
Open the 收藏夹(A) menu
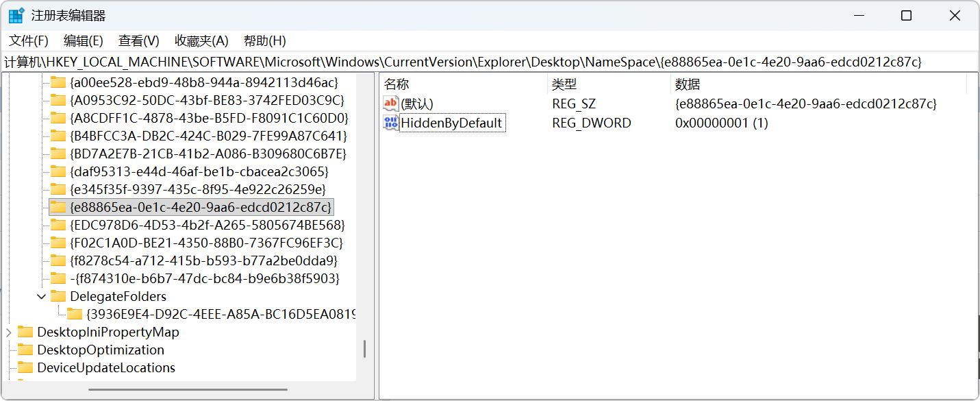click(201, 41)
